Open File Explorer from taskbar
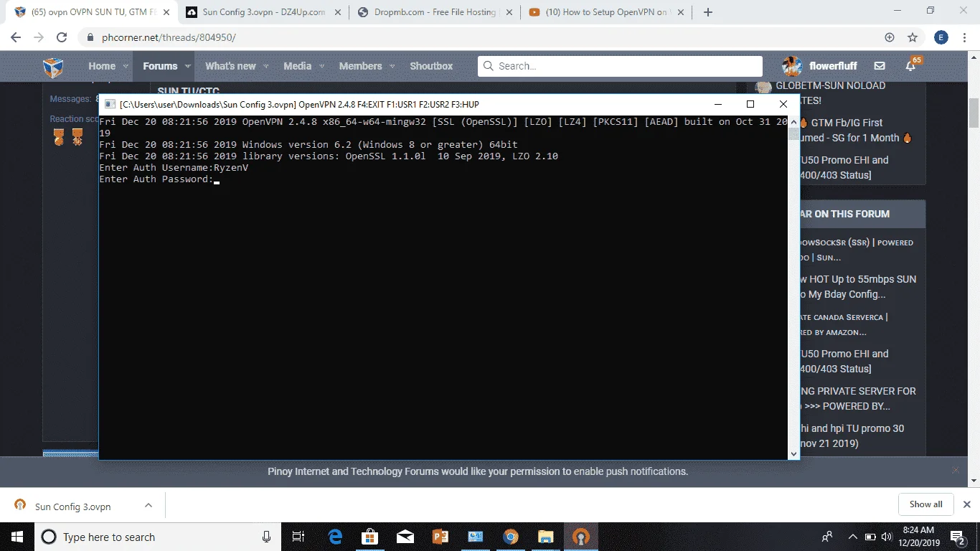980x551 pixels. point(546,537)
